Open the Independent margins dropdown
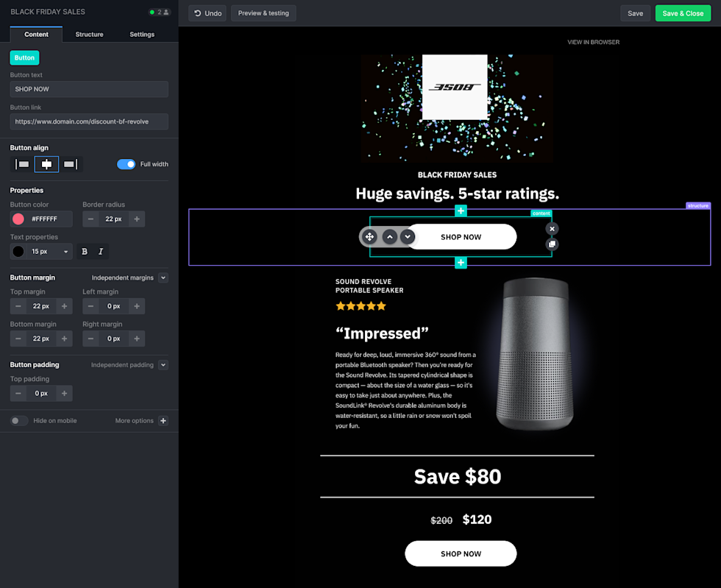 click(x=163, y=277)
